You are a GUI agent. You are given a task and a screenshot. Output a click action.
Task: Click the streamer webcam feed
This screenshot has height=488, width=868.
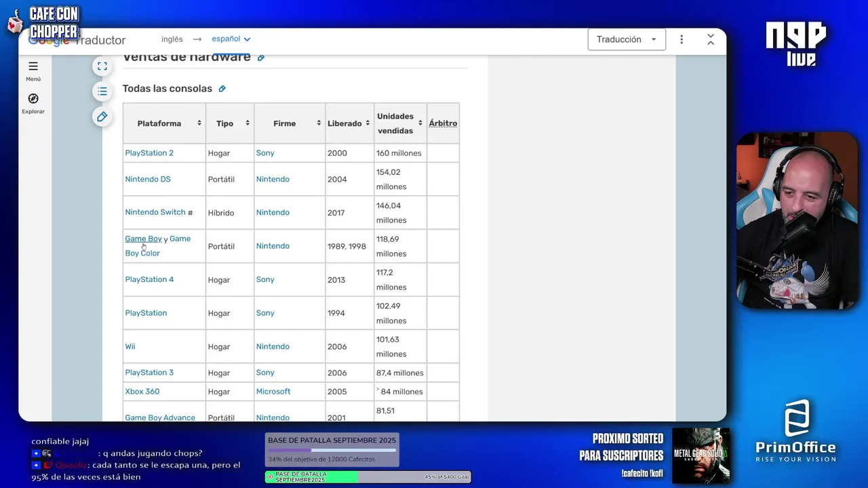pyautogui.click(x=797, y=222)
